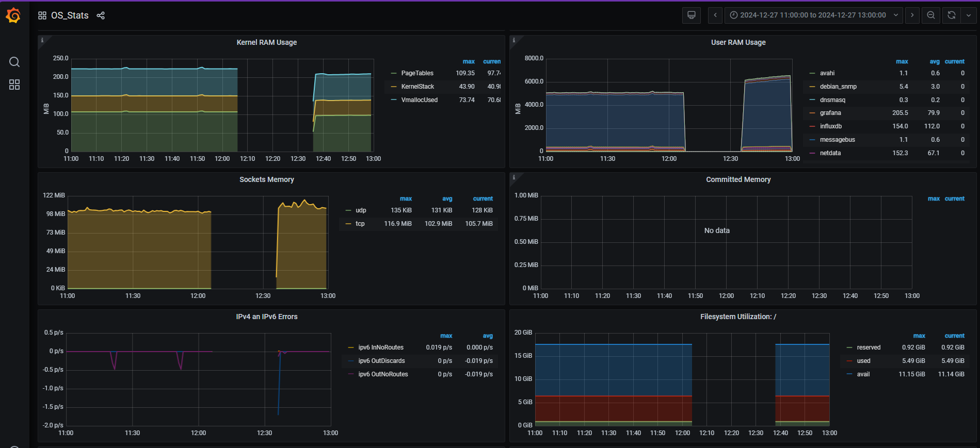Toggle the dnsmasq series in legend
This screenshot has height=448, width=980.
click(832, 100)
